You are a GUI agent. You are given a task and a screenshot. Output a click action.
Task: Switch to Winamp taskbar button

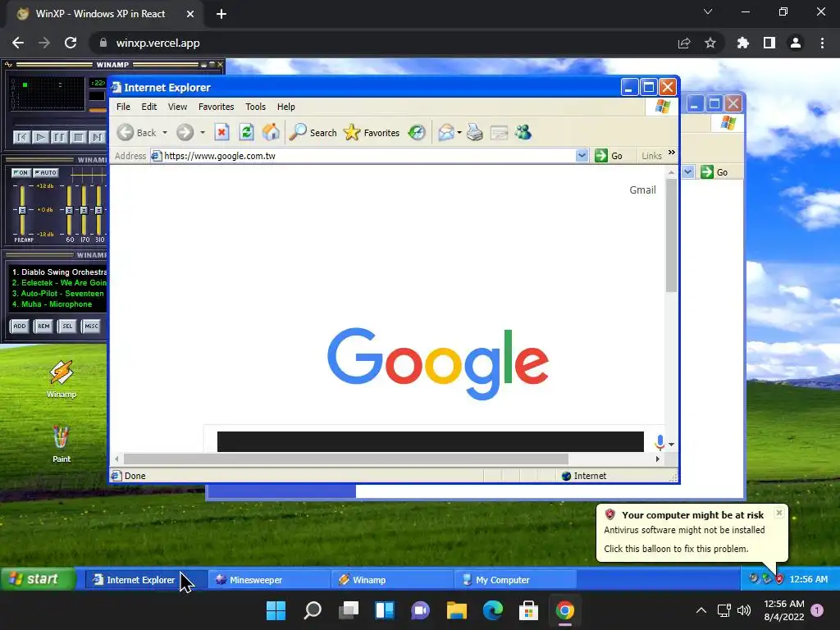click(x=392, y=580)
